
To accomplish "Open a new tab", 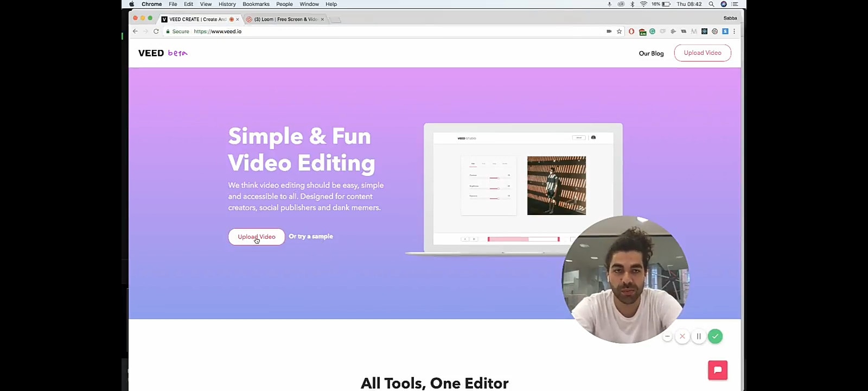I will click(x=336, y=20).
